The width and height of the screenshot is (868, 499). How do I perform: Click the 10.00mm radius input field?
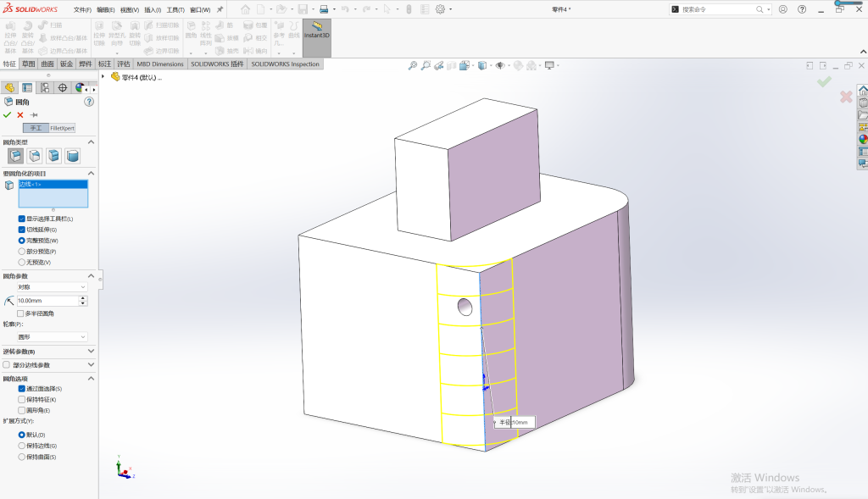click(47, 301)
